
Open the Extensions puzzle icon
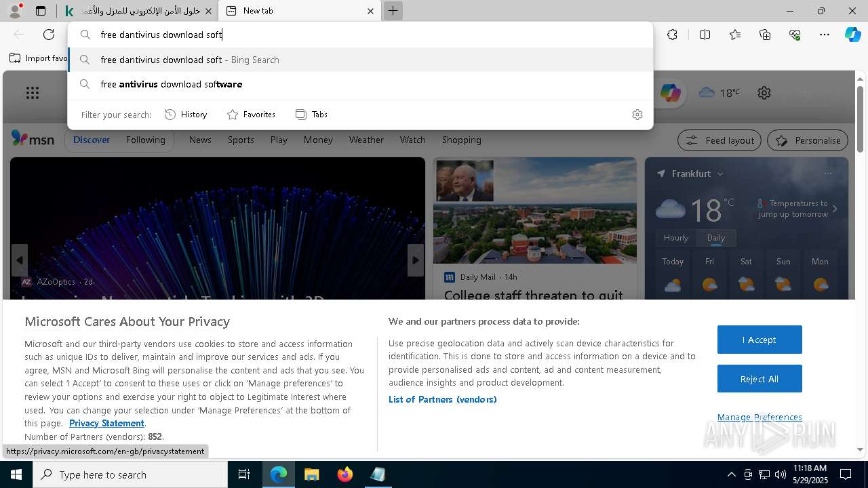(x=672, y=35)
